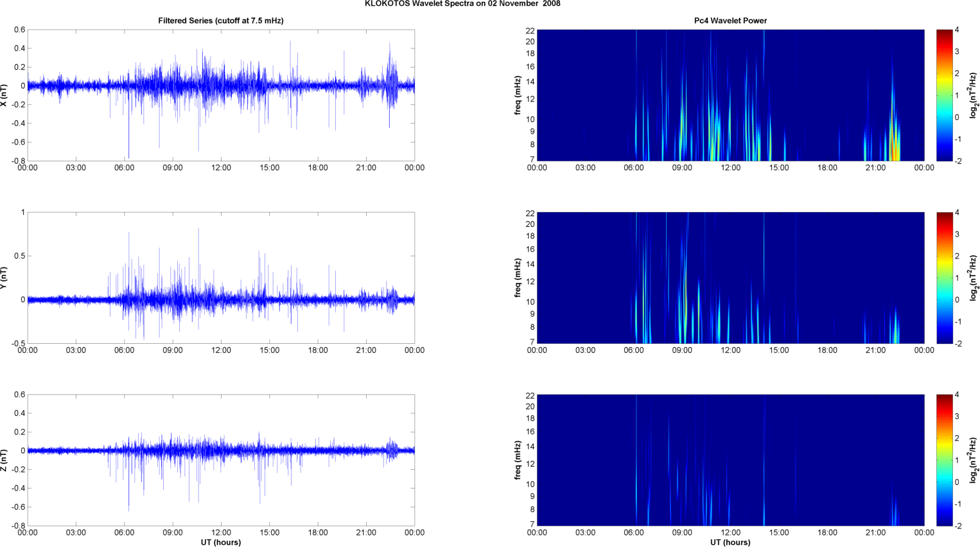
Task: Click the middle wavelet power spectrogram
Action: click(730, 278)
